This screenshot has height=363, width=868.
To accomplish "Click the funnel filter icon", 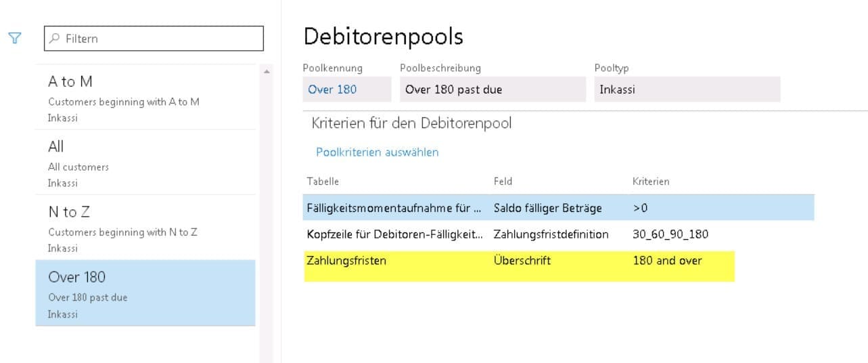I will coord(15,39).
